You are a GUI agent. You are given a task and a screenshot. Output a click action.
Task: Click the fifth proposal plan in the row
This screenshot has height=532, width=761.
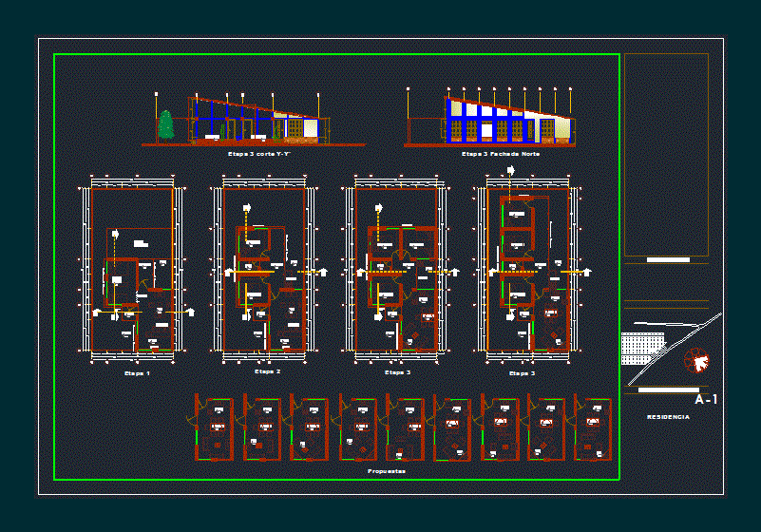[406, 428]
